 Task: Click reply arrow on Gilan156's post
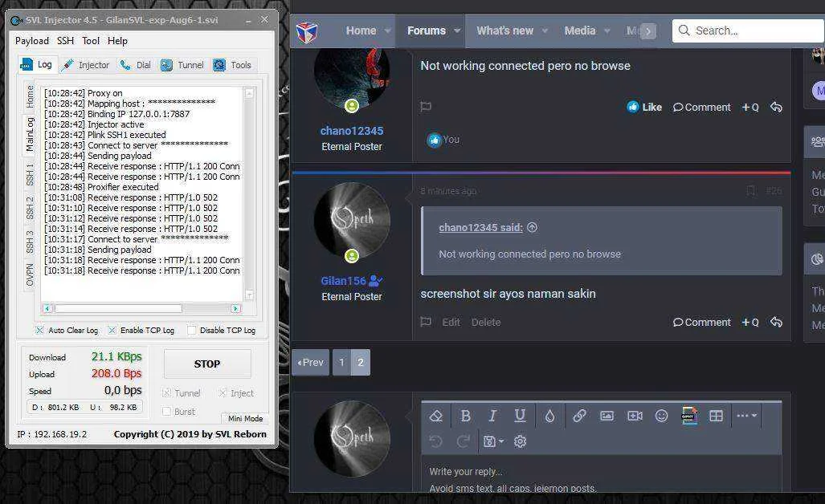point(776,322)
